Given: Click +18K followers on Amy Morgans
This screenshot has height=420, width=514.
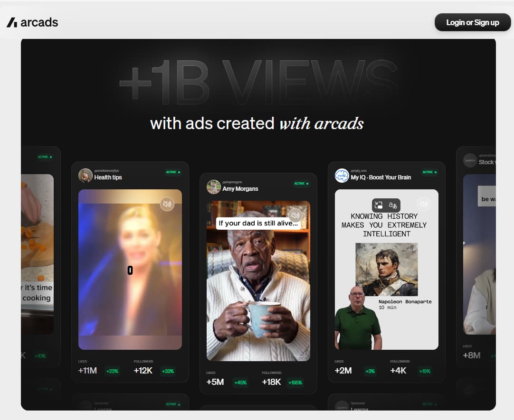Looking at the screenshot, I should 271,382.
